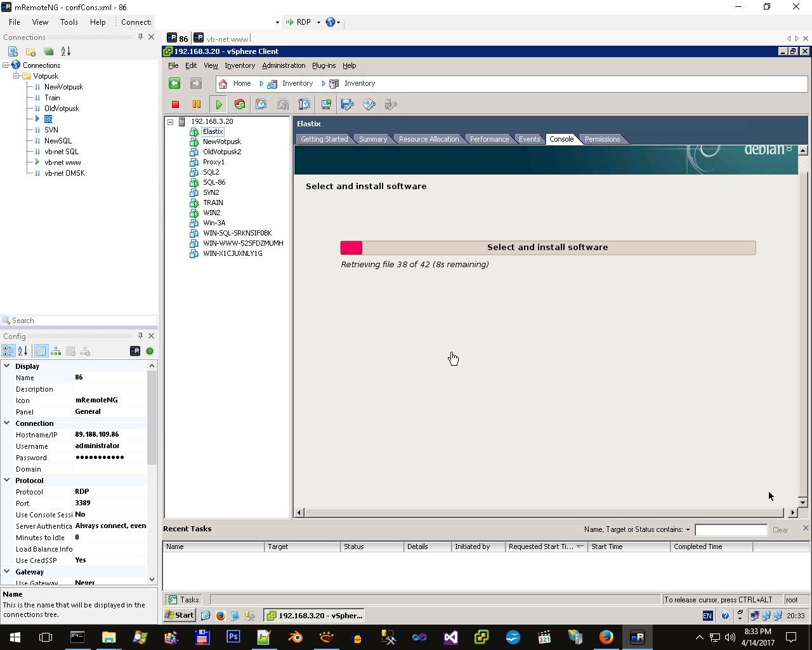Screen dimensions: 812x650
Task: Click the CD/DVD drive connection icon
Action: (369, 105)
